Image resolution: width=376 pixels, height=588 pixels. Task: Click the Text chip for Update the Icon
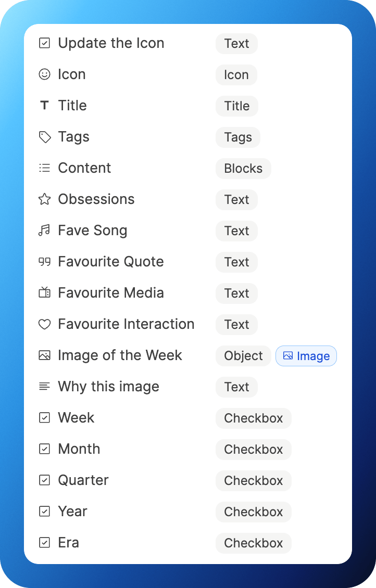(x=236, y=44)
